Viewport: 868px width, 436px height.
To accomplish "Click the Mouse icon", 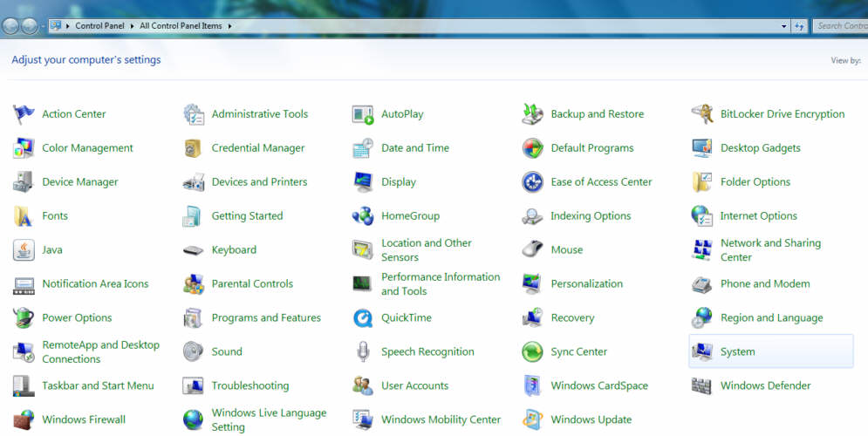I will point(532,250).
